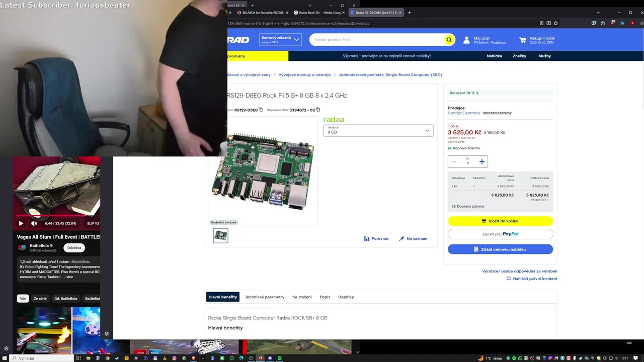Select the Od: BattleBots filter chip
Screen dimensions: 644x362
pos(66,299)
